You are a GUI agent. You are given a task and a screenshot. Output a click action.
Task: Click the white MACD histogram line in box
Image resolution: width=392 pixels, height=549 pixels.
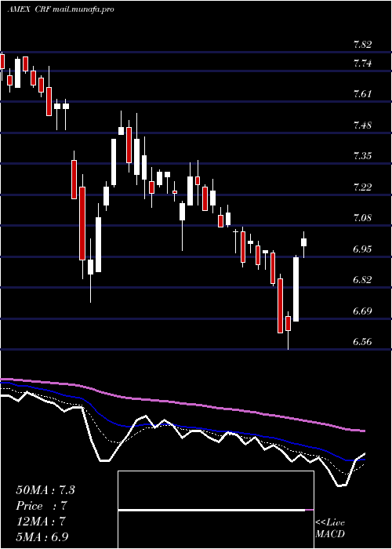point(212,511)
